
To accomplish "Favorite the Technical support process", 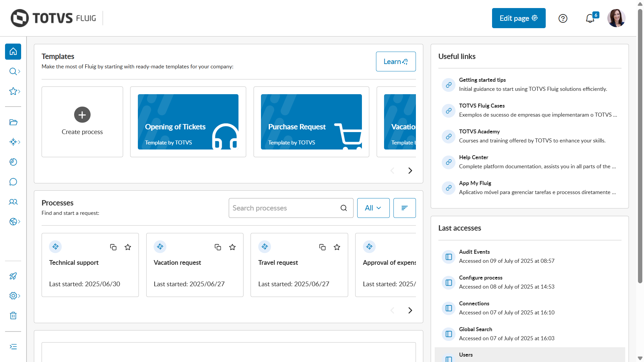I will tap(128, 247).
